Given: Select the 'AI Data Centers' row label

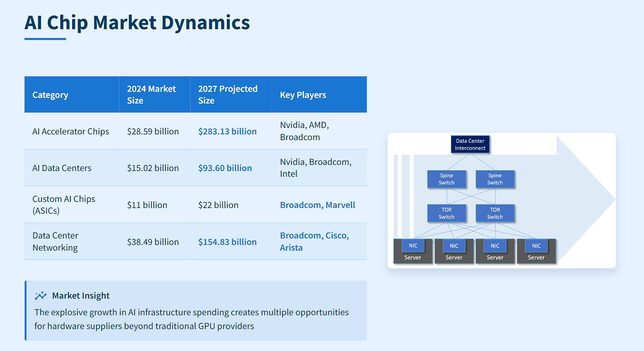Looking at the screenshot, I should 62,168.
